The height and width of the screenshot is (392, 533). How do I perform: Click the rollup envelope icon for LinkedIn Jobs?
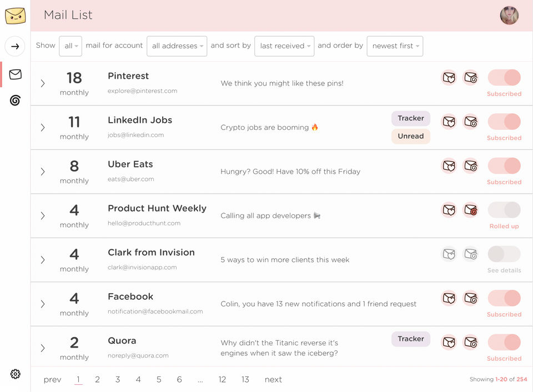pyautogui.click(x=471, y=122)
